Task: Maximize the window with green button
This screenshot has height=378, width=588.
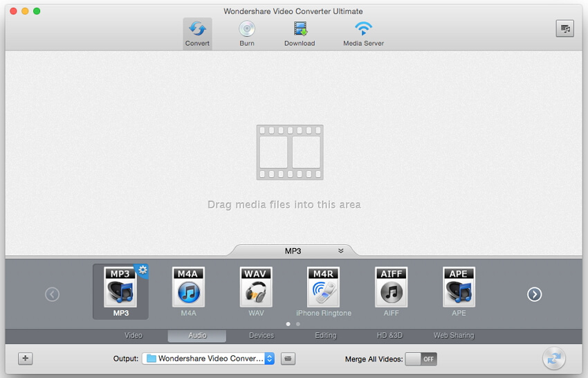Action: 37,11
